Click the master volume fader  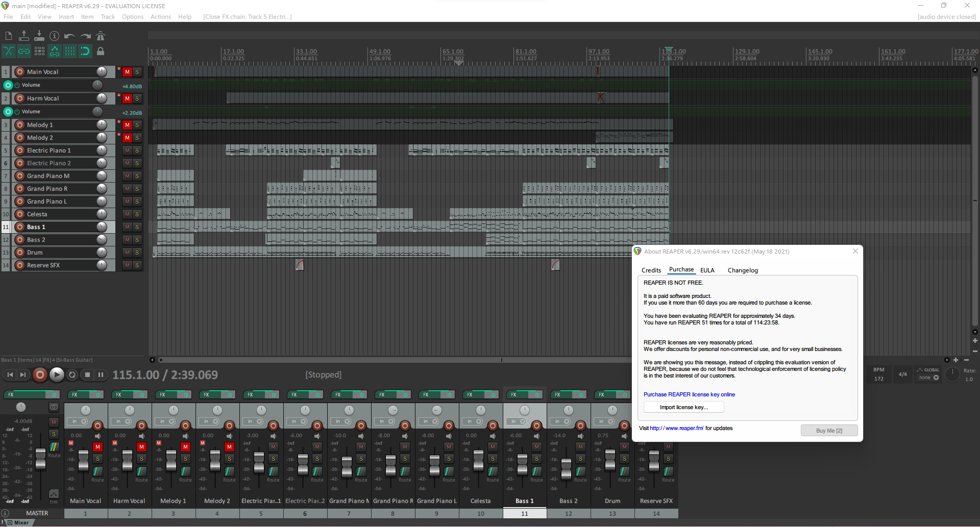tap(40, 458)
